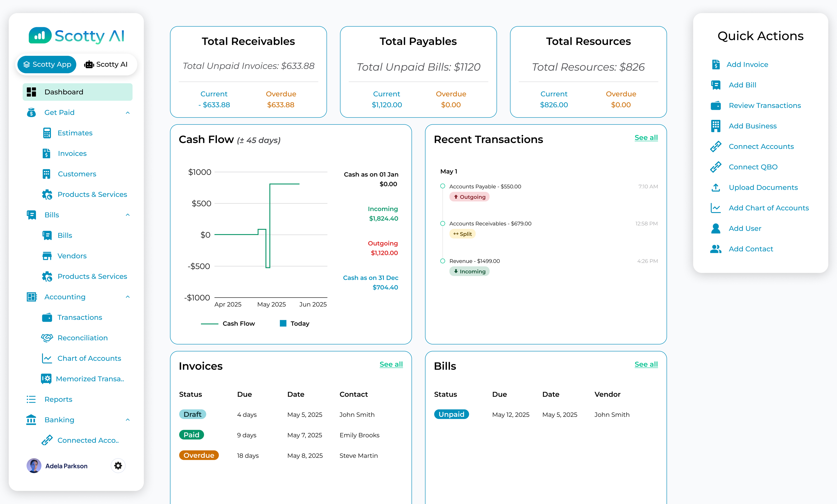837x504 pixels.
Task: Click the Customers building icon in sidebar
Action: tap(46, 174)
